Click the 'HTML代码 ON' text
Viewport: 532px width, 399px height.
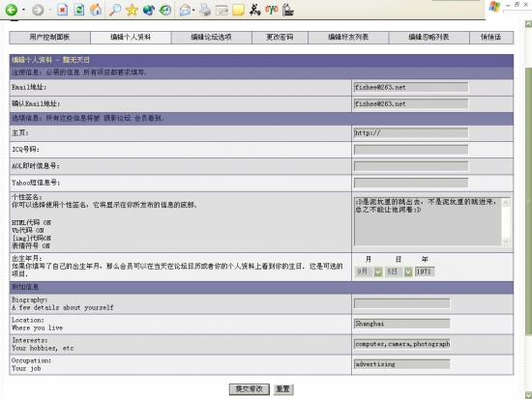[x=31, y=223]
